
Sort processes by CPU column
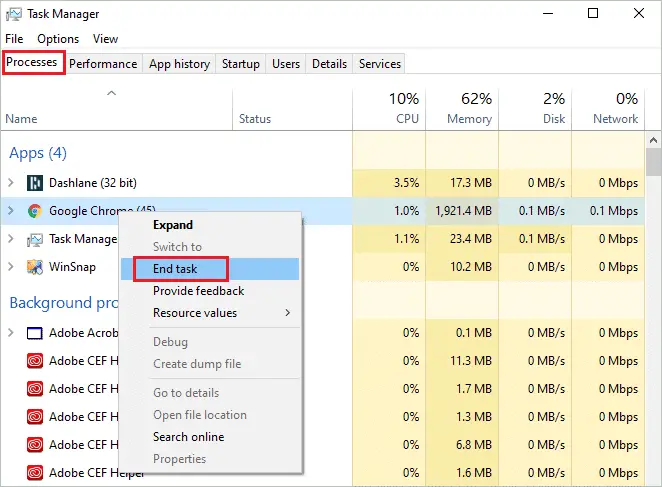pos(389,109)
